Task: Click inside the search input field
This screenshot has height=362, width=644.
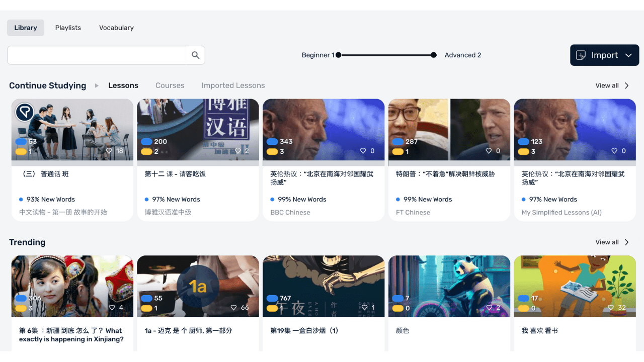Action: [x=96, y=55]
